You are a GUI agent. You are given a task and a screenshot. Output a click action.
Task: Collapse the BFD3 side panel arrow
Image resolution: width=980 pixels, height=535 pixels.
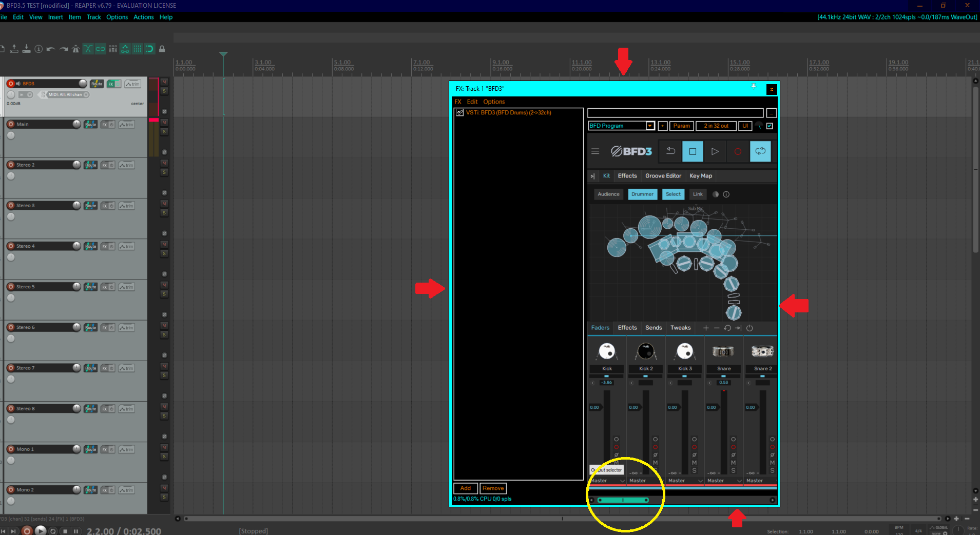pos(592,176)
